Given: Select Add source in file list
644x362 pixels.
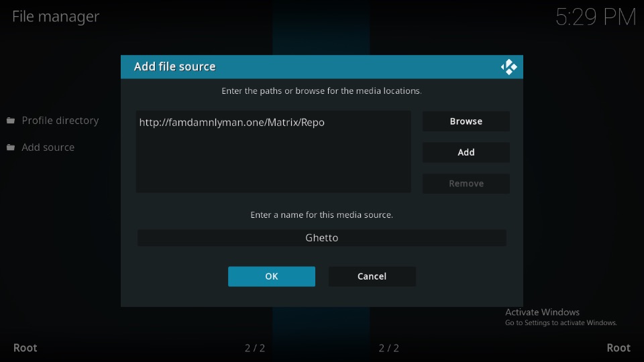Looking at the screenshot, I should point(48,147).
